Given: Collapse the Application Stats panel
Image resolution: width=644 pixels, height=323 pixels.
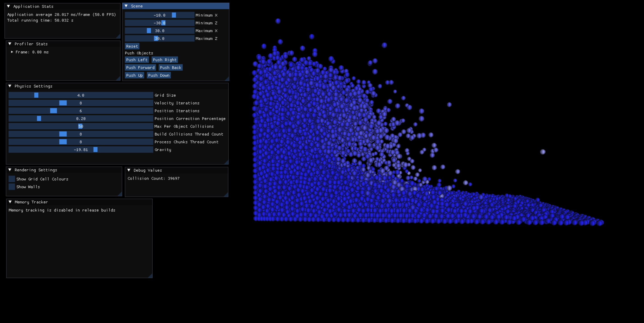Looking at the screenshot, I should tap(9, 6).
